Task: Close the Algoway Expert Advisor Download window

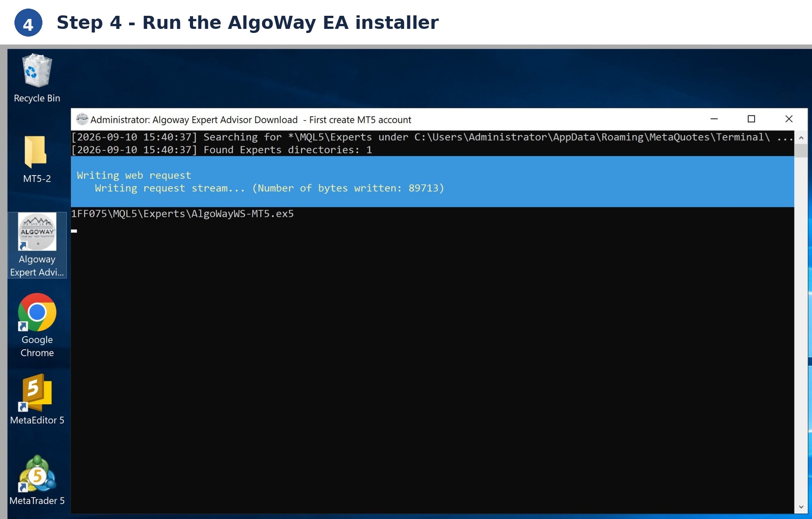Action: click(789, 119)
